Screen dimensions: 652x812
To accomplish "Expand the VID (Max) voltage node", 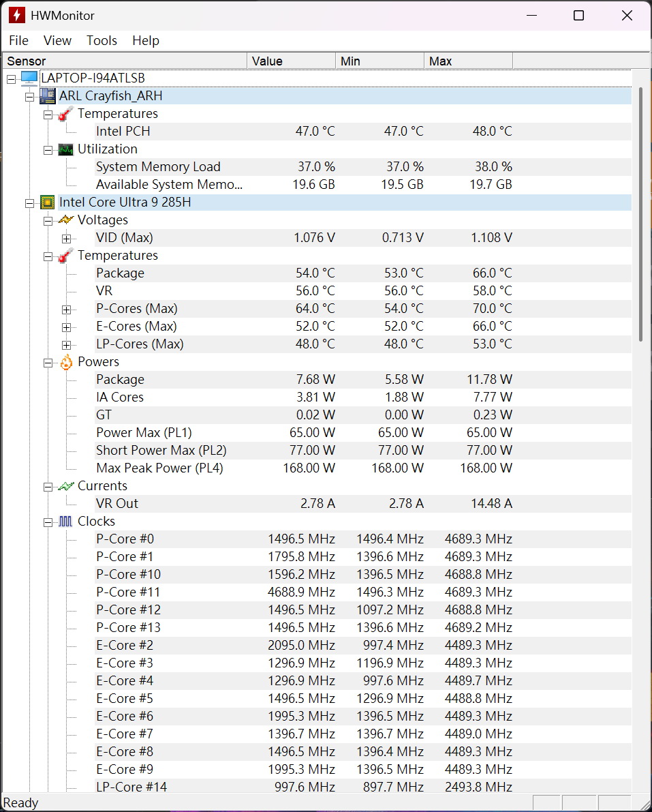I will 66,239.
